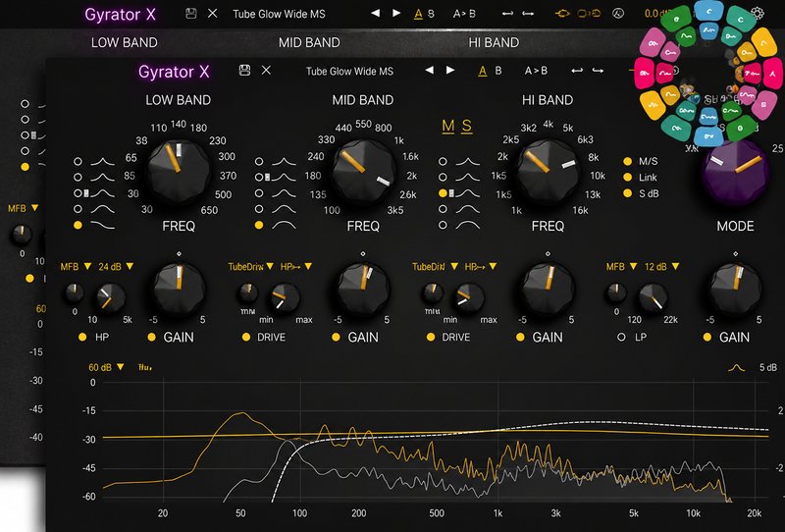Click the purple MODE knob

coord(735,172)
